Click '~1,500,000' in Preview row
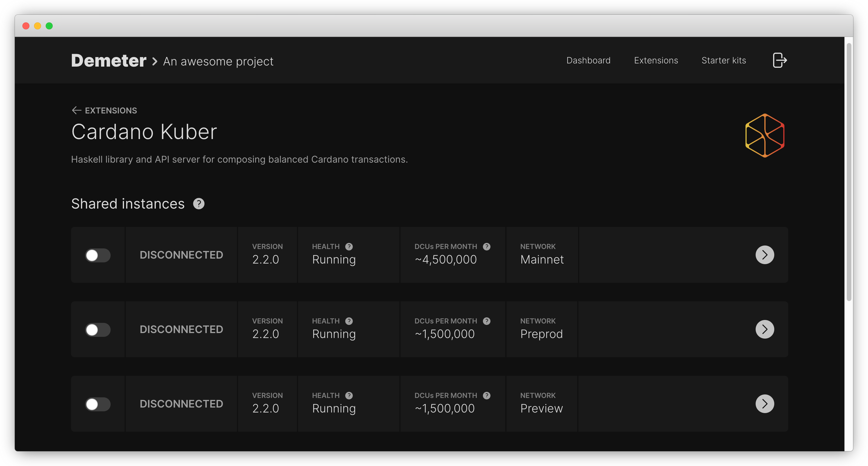Screen dimensions: 868x466 pos(444,408)
